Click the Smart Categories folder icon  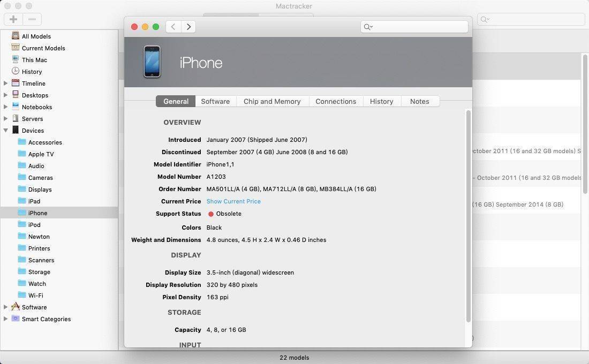pyautogui.click(x=16, y=318)
